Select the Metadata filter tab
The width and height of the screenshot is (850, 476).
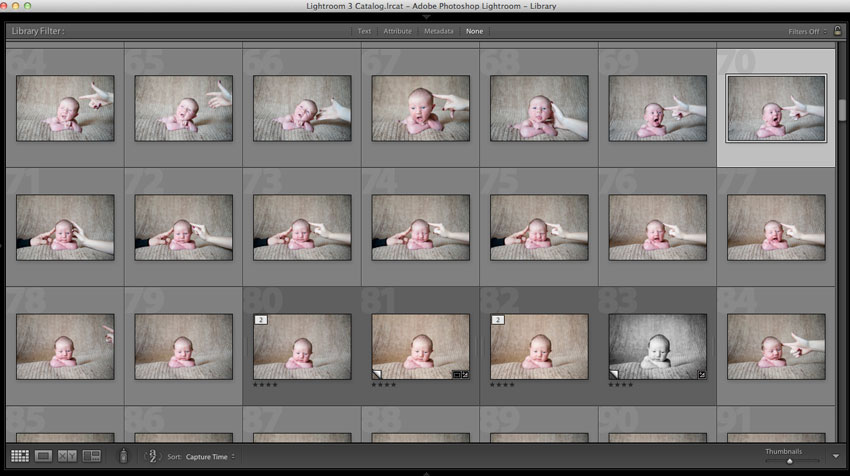(439, 31)
